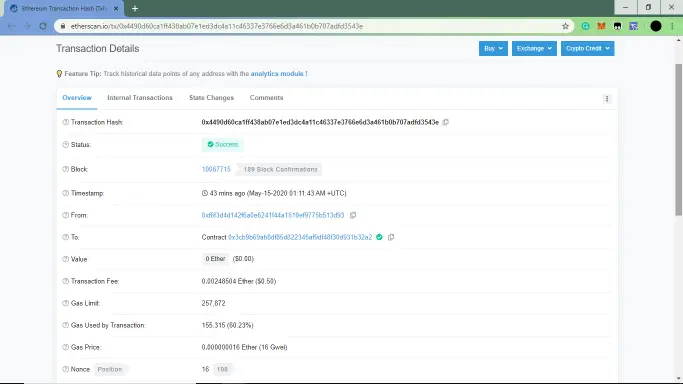Screen dimensions: 683x384
Task: Copy the transaction hash to clipboard
Action: pyautogui.click(x=446, y=122)
